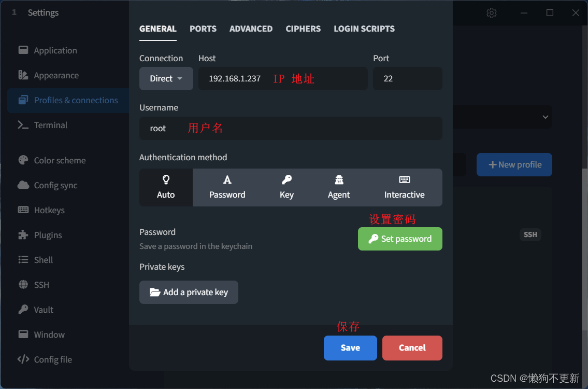Switch to the CIPHERS tab

point(303,29)
